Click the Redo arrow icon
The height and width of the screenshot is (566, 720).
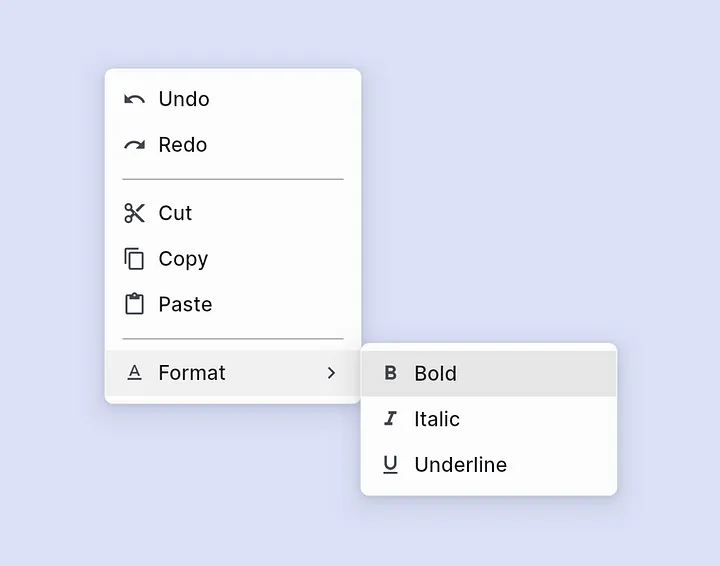pyautogui.click(x=134, y=145)
